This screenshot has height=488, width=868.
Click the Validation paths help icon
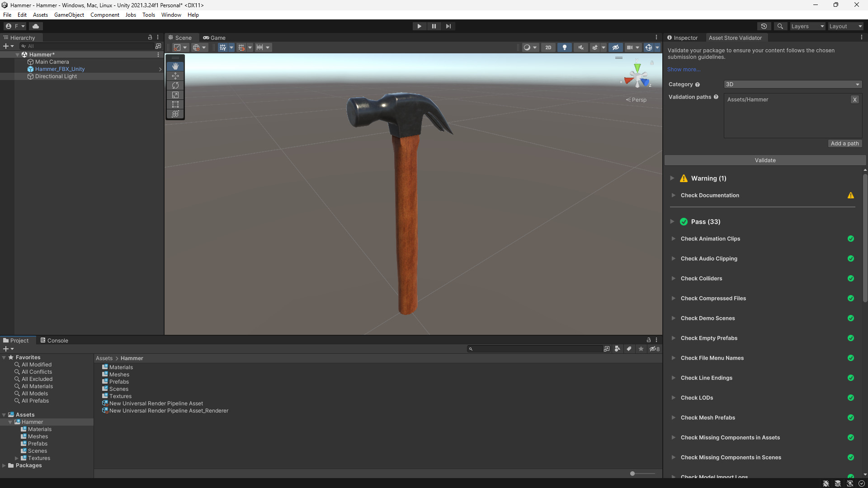pos(716,97)
